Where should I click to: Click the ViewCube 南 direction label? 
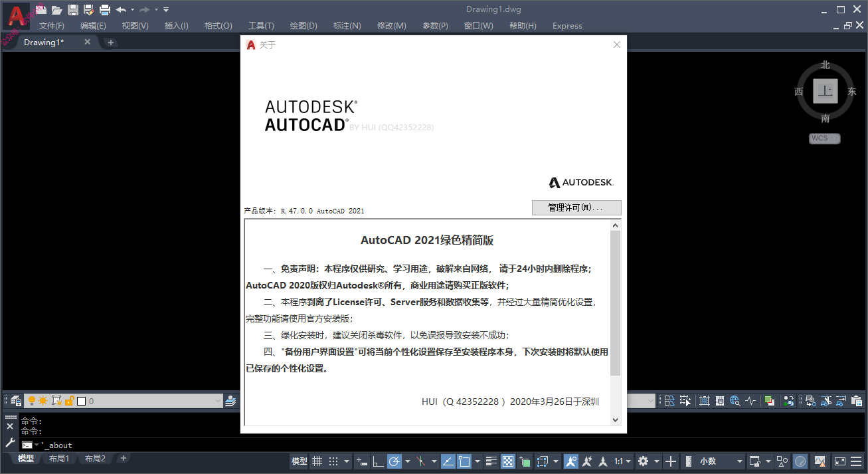tap(825, 119)
